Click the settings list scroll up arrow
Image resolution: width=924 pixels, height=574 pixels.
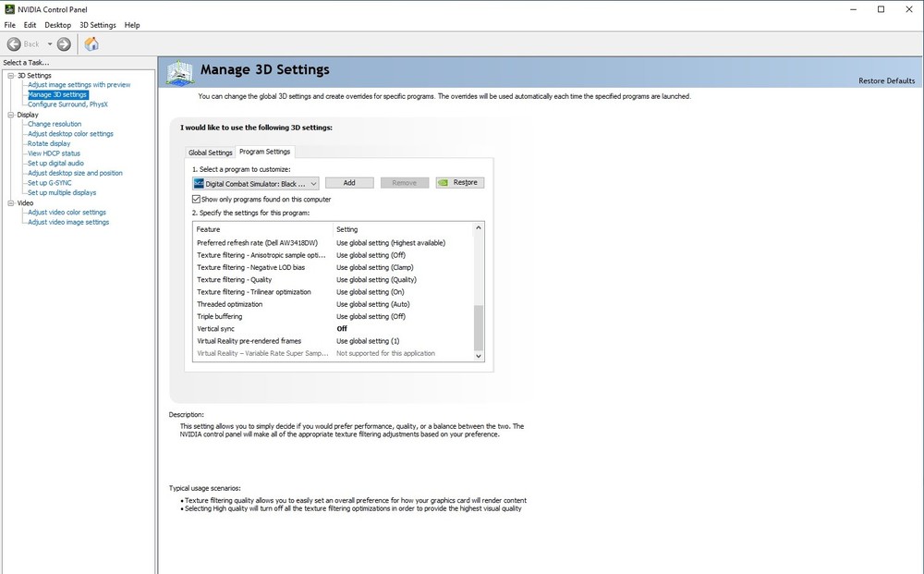[479, 228]
